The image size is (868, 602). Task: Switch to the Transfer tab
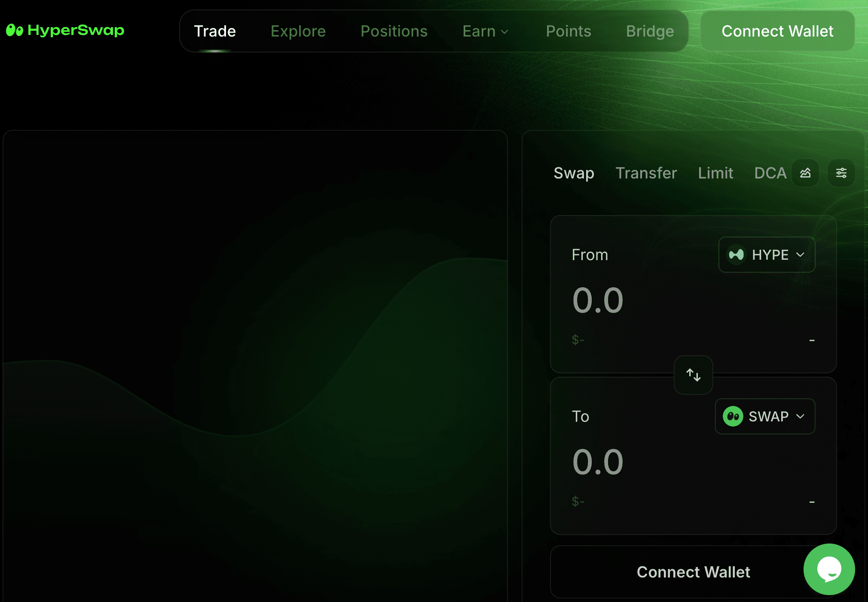646,173
